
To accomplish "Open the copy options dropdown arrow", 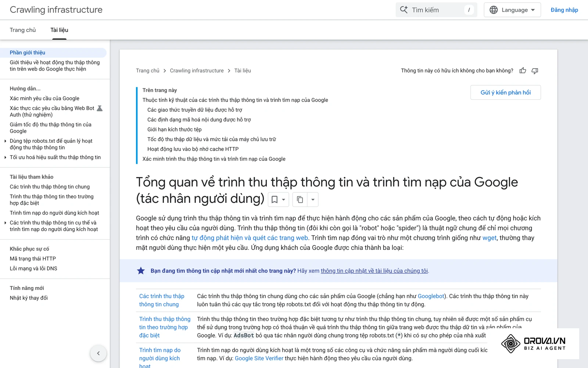I will pyautogui.click(x=313, y=199).
